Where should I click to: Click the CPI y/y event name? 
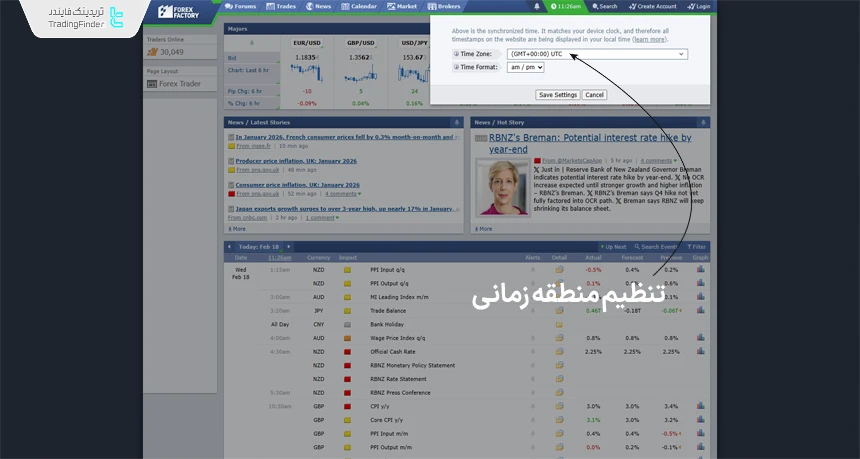(x=379, y=406)
